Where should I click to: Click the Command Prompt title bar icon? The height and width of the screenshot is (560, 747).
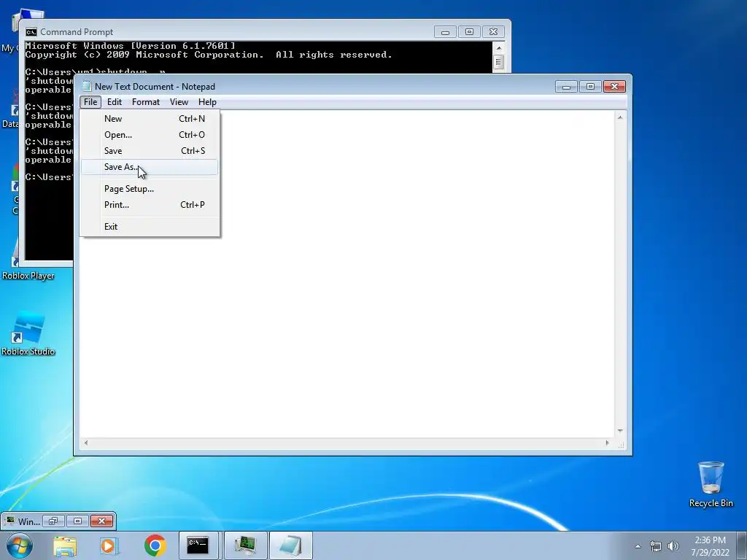click(31, 32)
